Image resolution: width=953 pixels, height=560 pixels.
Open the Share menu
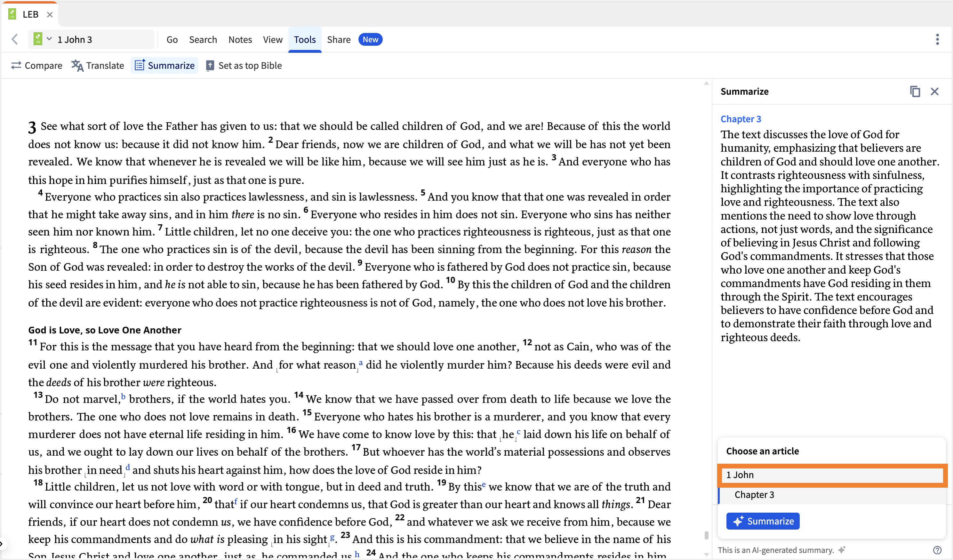point(339,40)
